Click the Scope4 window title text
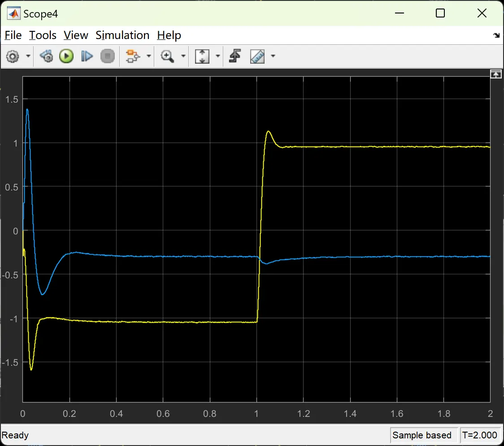504x446 pixels. point(40,14)
